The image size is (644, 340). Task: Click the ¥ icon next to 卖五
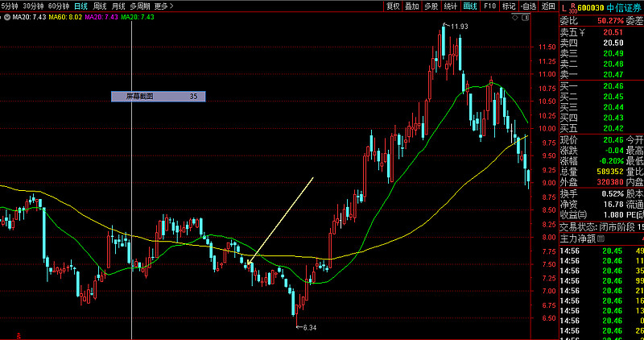581,32
